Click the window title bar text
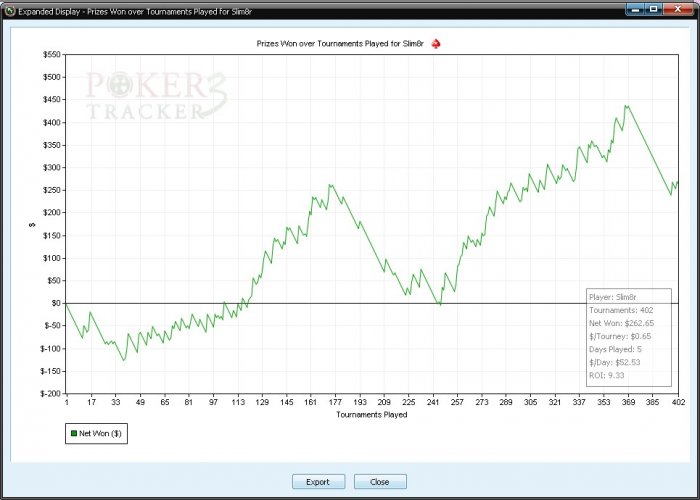 point(135,11)
